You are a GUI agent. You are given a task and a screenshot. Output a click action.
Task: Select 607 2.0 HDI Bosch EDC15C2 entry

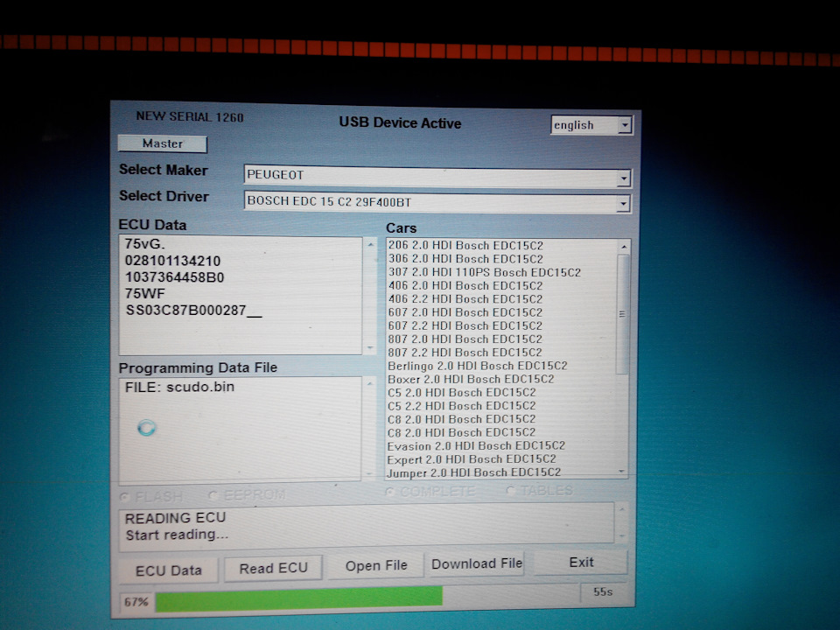465,312
